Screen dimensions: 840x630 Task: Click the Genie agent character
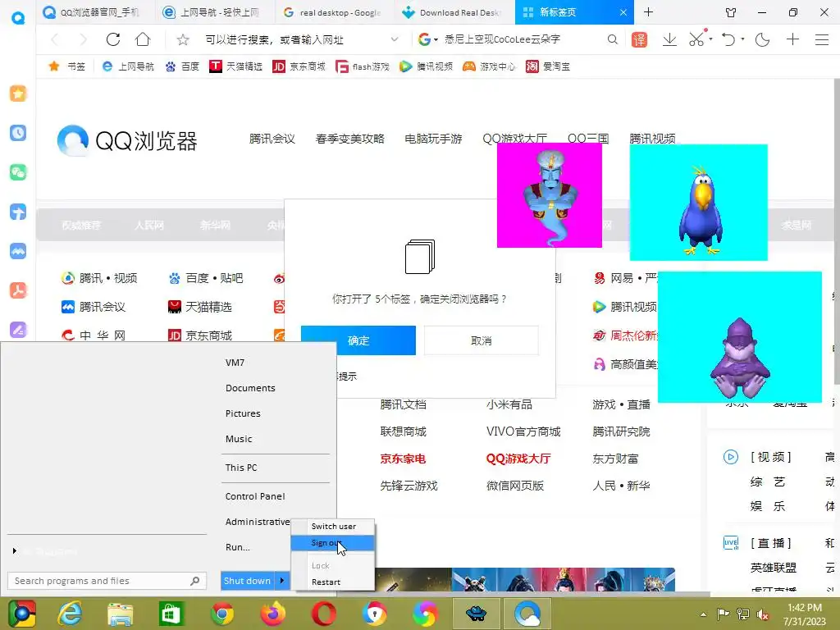pos(549,195)
